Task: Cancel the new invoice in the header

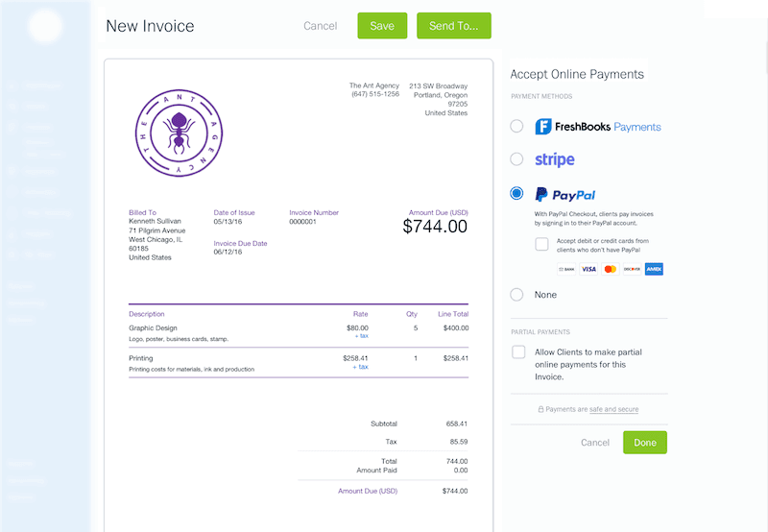Action: click(320, 26)
